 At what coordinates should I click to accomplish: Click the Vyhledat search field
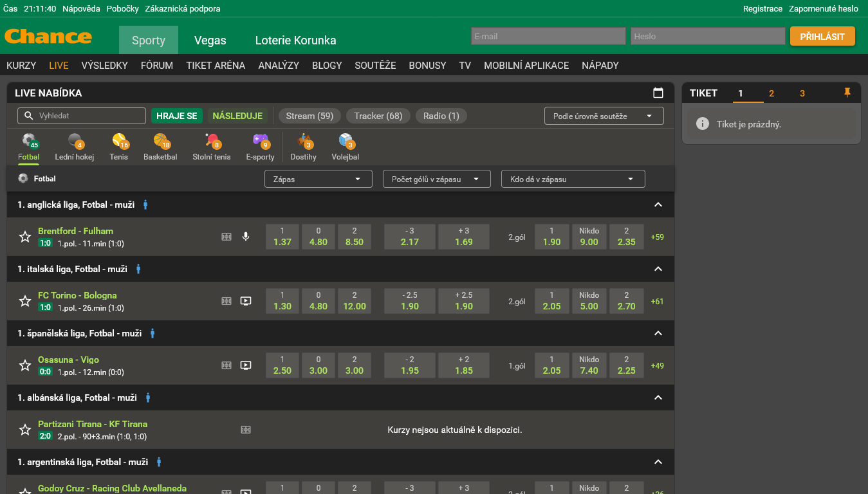(x=82, y=116)
